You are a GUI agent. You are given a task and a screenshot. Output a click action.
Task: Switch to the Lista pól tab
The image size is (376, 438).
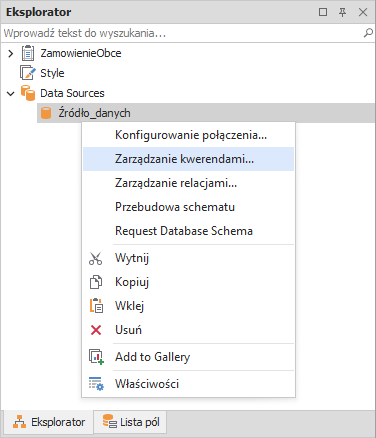click(x=130, y=422)
